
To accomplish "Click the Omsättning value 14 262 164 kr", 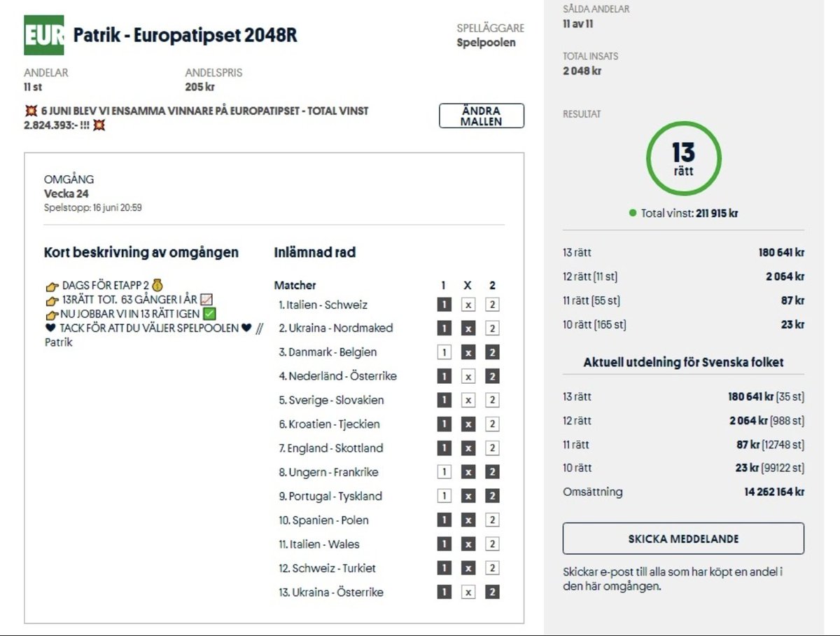I will 774,492.
